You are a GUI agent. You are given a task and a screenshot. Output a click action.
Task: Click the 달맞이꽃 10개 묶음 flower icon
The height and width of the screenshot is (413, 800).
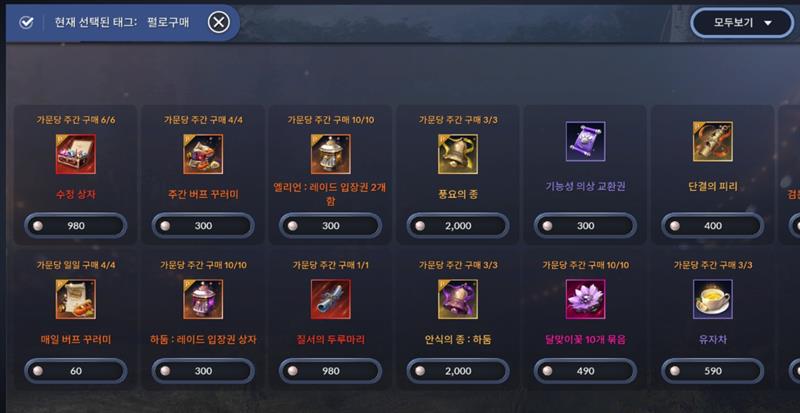tap(586, 299)
